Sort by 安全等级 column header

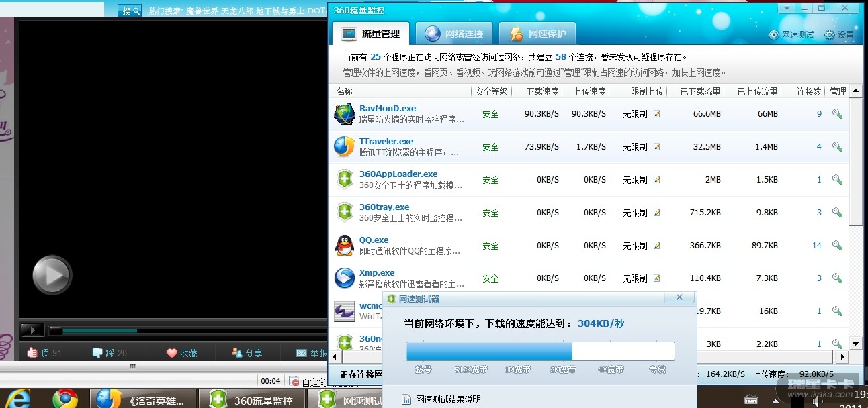[x=491, y=91]
